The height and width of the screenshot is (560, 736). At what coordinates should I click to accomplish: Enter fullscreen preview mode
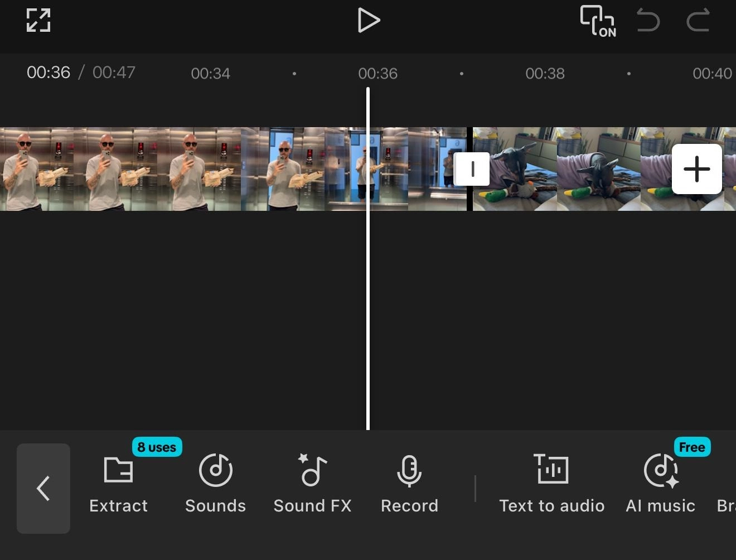point(38,21)
